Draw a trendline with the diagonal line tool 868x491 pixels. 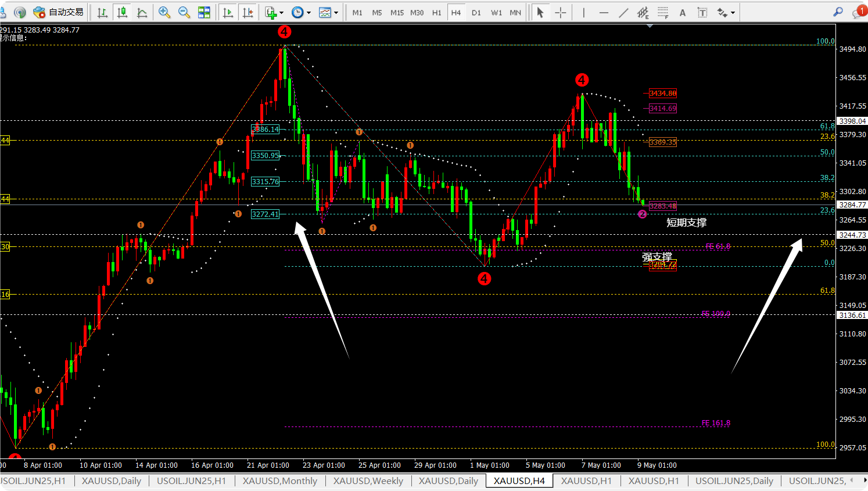tap(623, 12)
